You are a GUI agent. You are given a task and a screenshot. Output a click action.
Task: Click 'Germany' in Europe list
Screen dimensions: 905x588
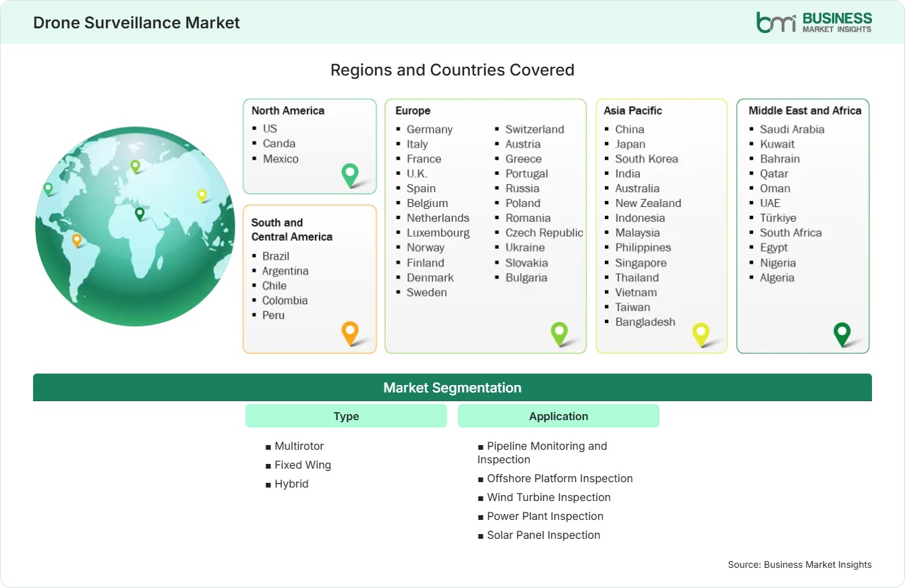(430, 129)
